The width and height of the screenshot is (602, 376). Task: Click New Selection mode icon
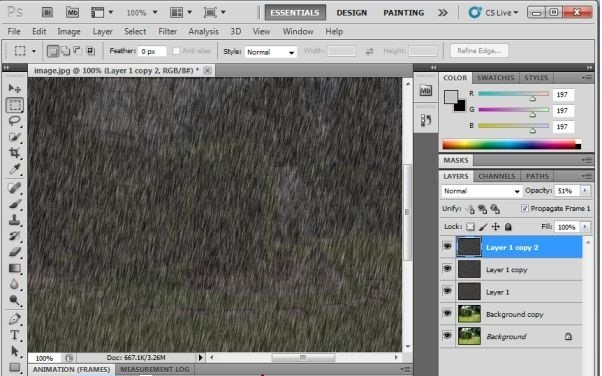pyautogui.click(x=53, y=51)
